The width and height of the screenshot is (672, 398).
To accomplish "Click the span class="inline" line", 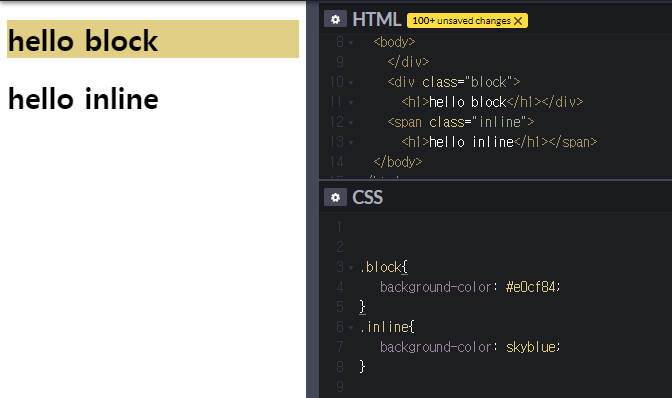I will point(461,122).
